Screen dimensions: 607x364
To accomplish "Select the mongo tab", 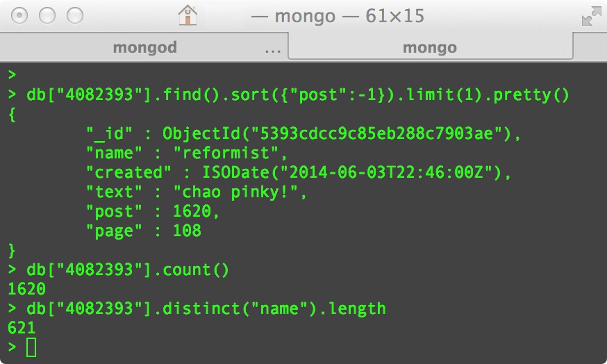I will (x=430, y=47).
